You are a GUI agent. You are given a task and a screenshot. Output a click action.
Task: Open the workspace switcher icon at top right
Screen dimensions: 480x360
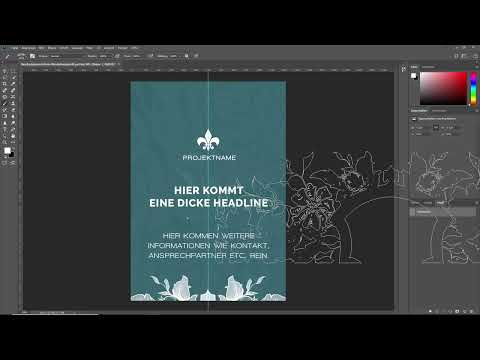(x=465, y=56)
